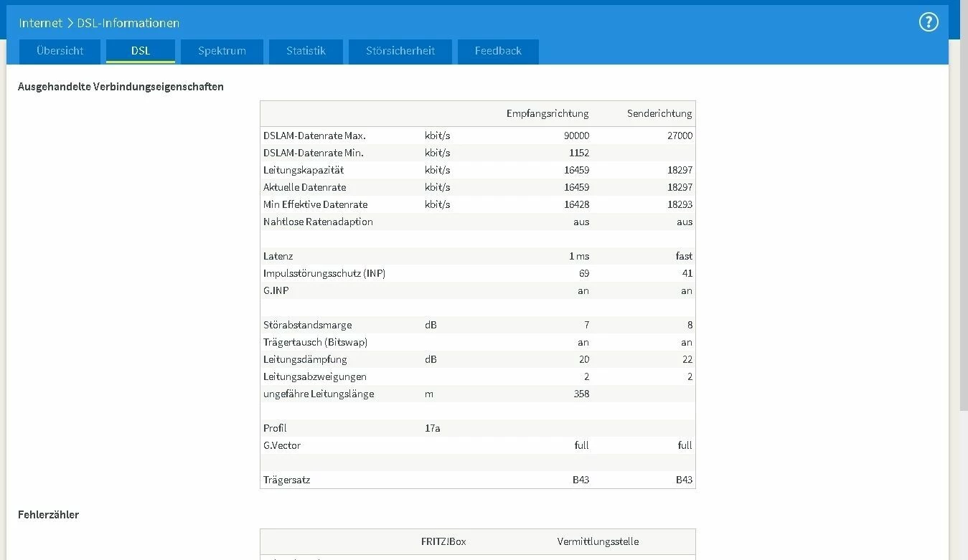968x560 pixels.
Task: Open the Störsicherheit tab
Action: point(400,51)
